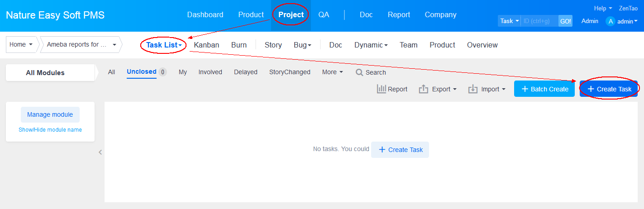Switch to the Kanban tab
The image size is (644, 209).
pyautogui.click(x=206, y=45)
